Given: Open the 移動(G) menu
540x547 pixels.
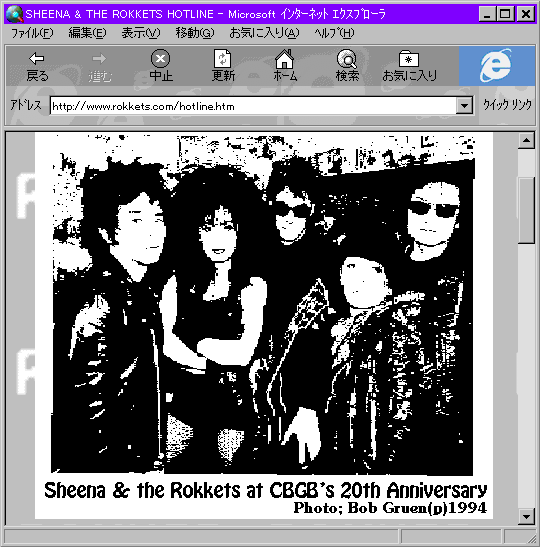Looking at the screenshot, I should click(195, 33).
